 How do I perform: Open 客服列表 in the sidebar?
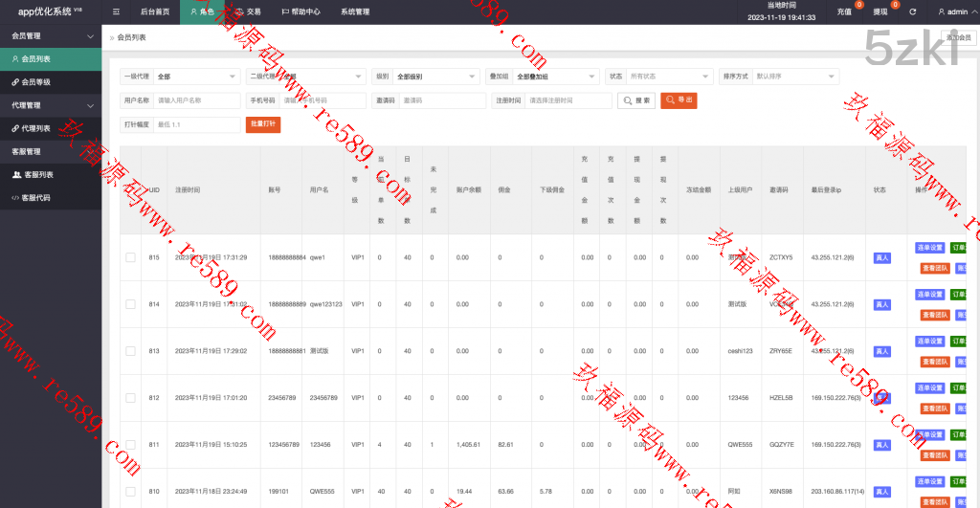coord(36,174)
